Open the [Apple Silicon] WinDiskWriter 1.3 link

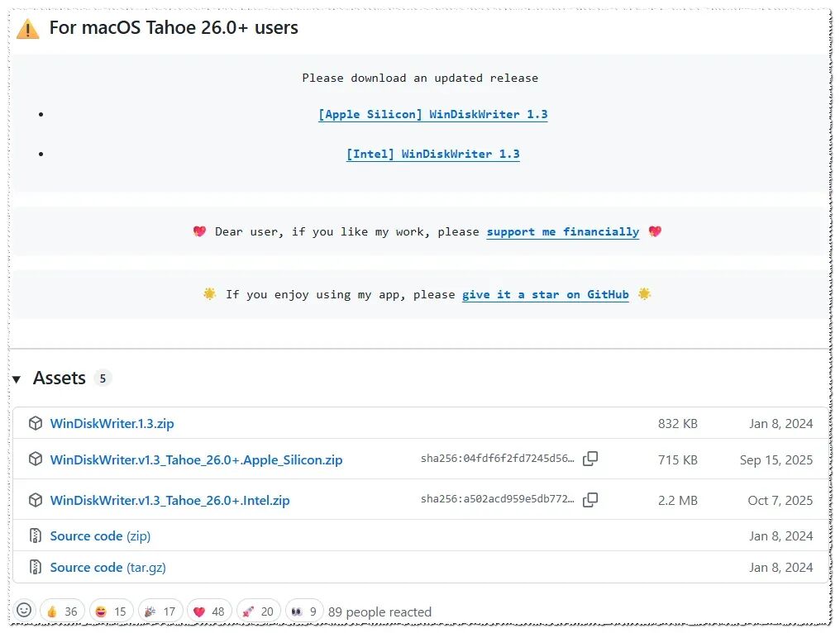click(x=433, y=114)
